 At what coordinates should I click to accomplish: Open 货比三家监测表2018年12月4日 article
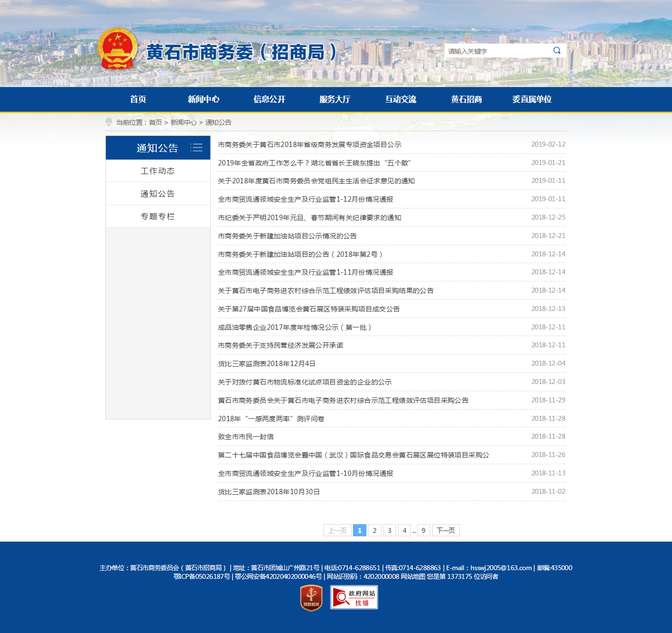coord(266,364)
